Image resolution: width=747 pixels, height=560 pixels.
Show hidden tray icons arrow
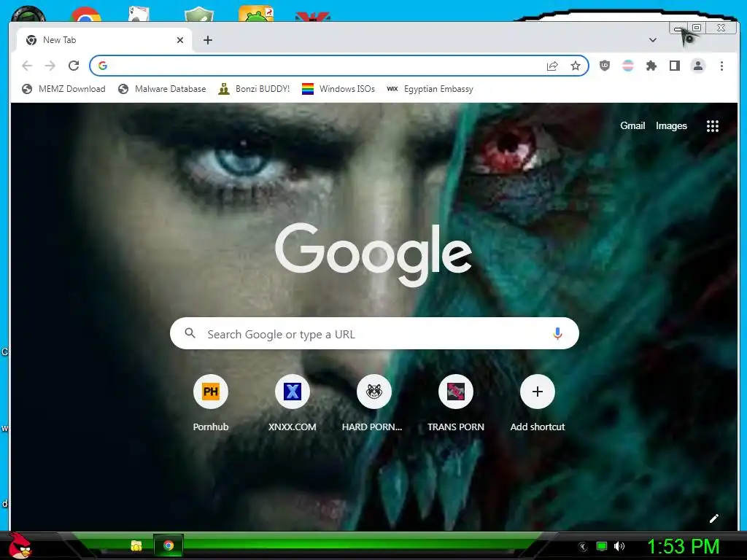[582, 547]
